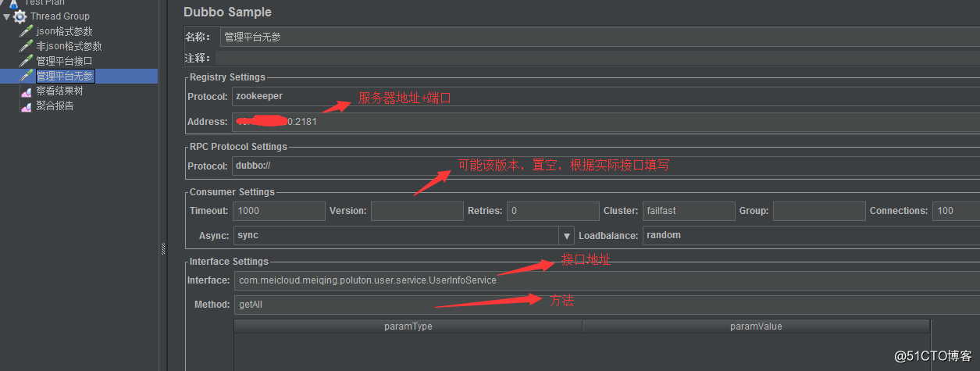980x371 pixels.
Task: Click the 名称 name field
Action: [x=598, y=37]
